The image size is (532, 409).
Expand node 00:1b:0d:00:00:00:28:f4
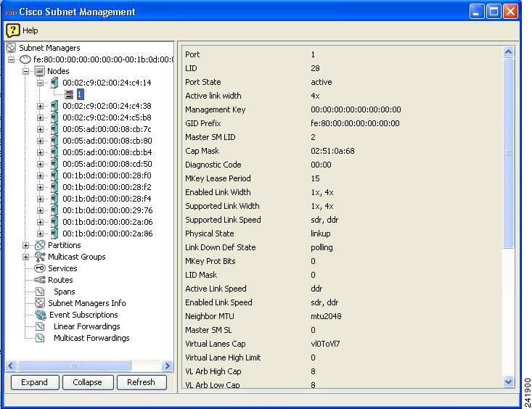[x=40, y=199]
